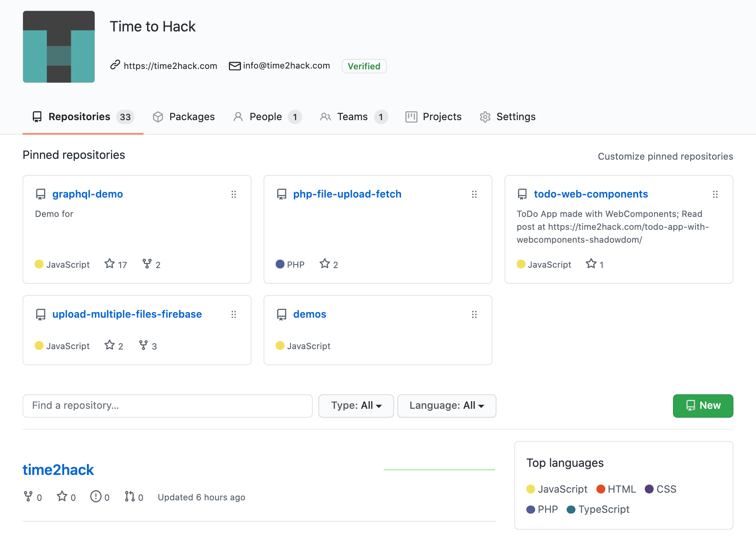Filter by PHP in Top languages
This screenshot has height=537, width=756.
pos(542,509)
